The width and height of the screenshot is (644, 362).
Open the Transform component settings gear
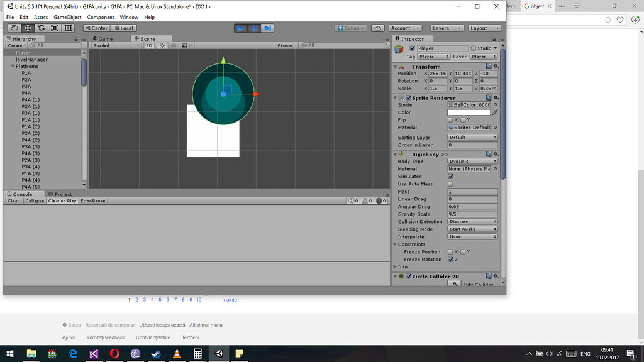495,66
